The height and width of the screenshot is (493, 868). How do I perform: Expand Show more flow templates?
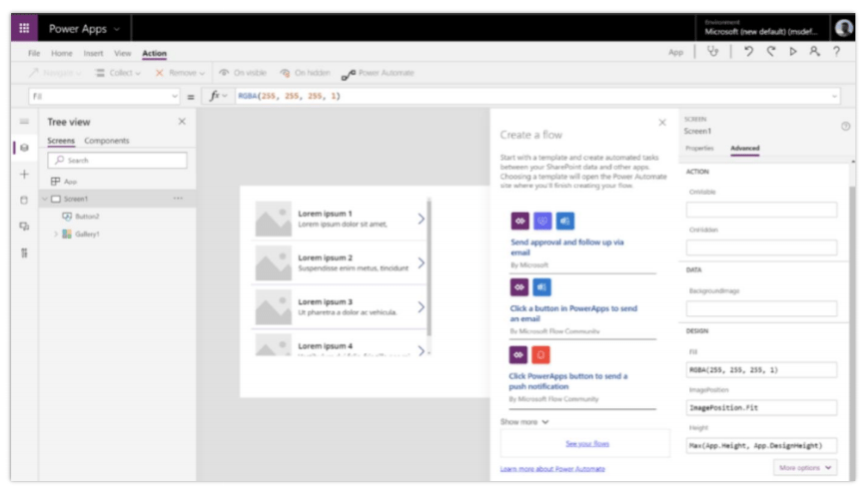point(524,422)
